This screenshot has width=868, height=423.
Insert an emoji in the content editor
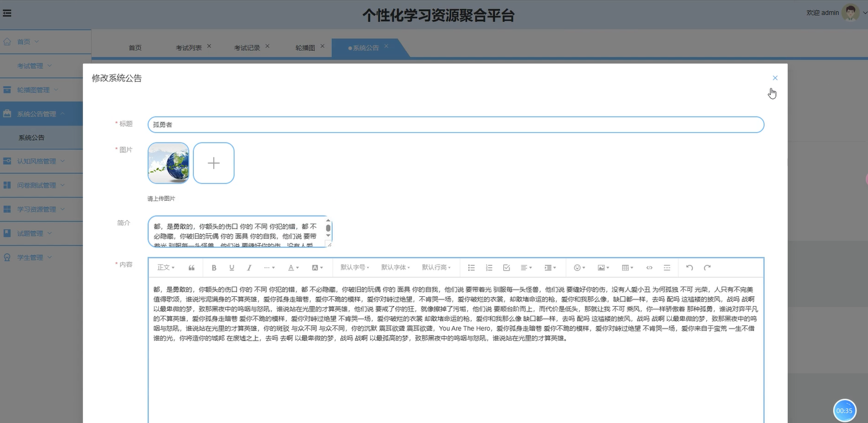click(576, 267)
